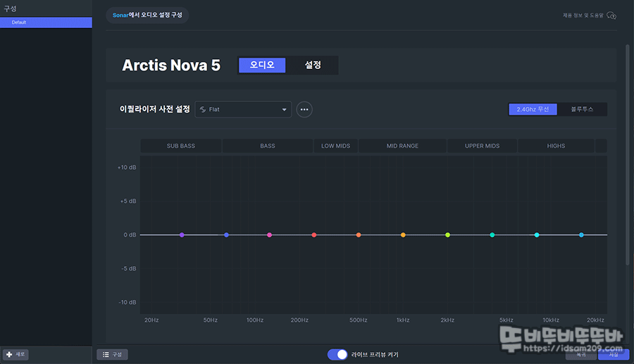Image resolution: width=634 pixels, height=364 pixels.
Task: Select the yellow-orange EQ point at 1kHz
Action: click(403, 234)
